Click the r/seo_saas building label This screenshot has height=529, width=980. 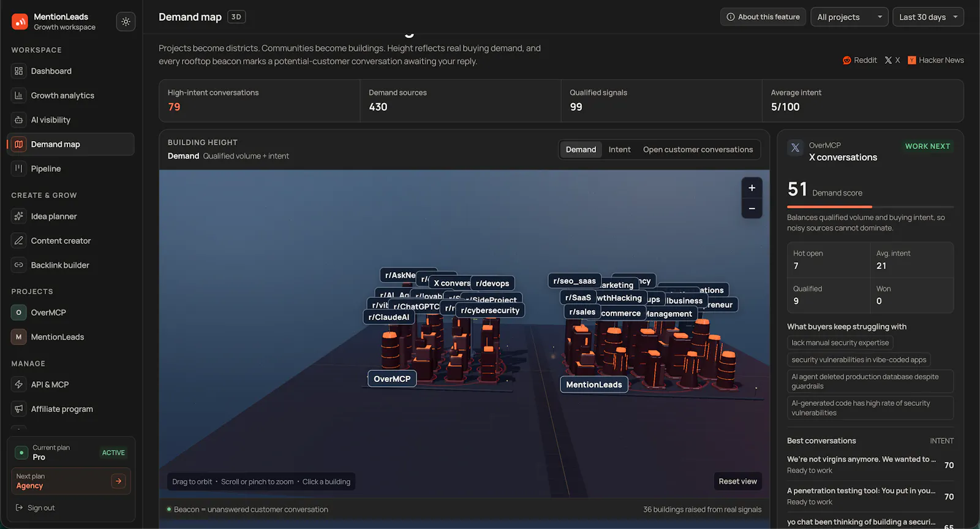[575, 281]
